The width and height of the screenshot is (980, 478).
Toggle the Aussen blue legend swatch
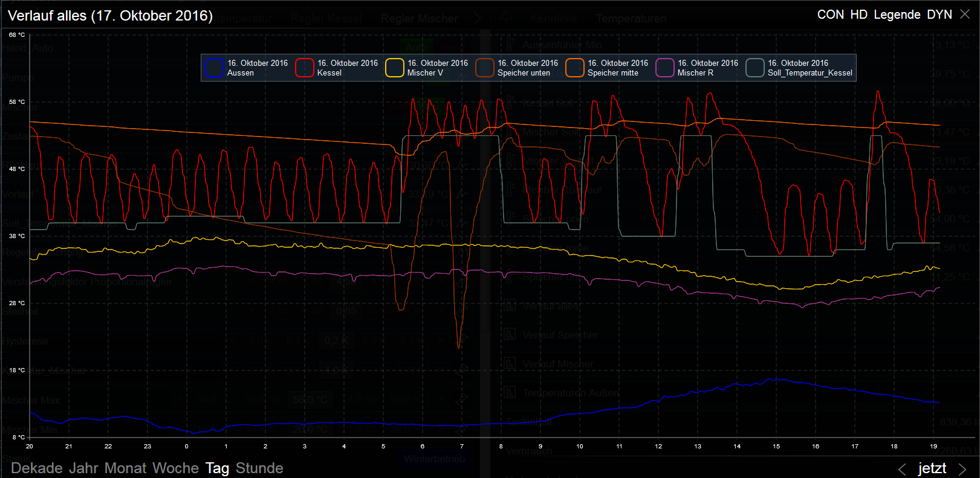[215, 68]
